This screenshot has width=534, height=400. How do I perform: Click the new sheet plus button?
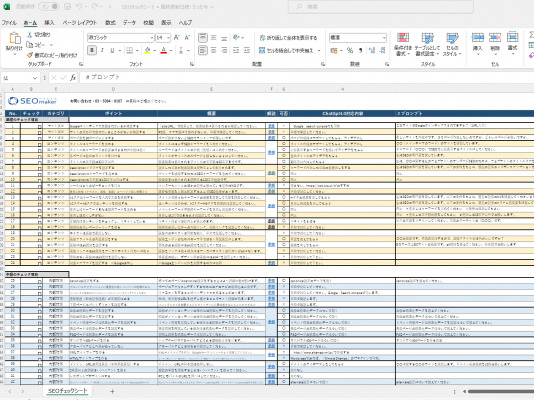[112, 391]
